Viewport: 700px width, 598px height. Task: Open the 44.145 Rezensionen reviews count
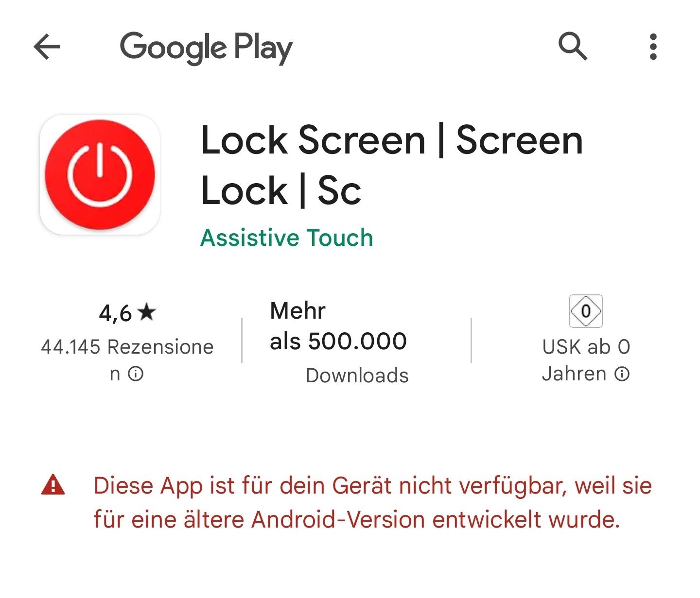[x=127, y=360]
